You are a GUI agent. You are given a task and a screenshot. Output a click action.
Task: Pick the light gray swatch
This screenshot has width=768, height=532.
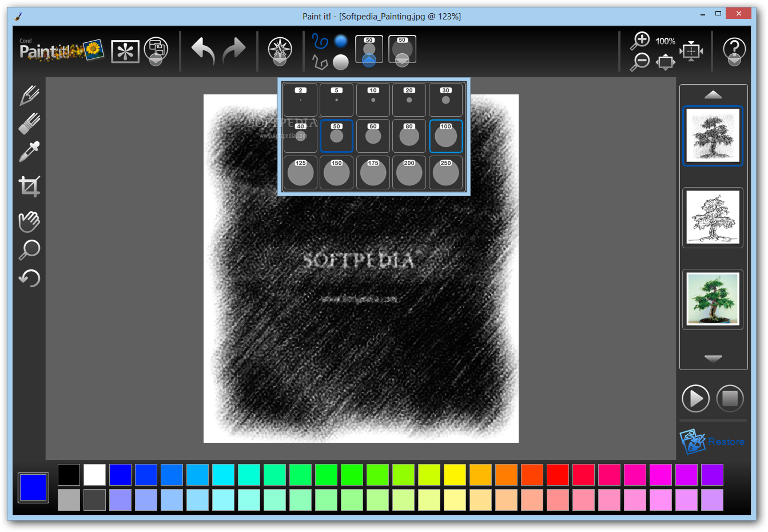[69, 500]
